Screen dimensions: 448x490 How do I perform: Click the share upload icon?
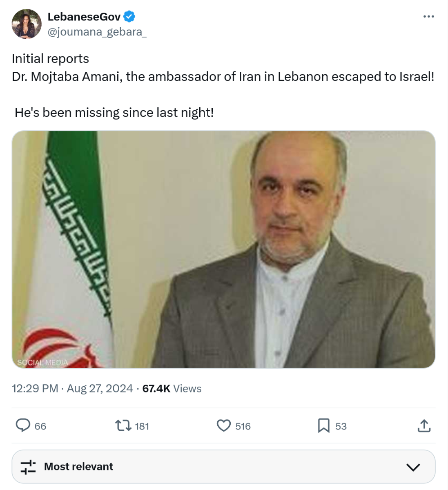pyautogui.click(x=424, y=426)
